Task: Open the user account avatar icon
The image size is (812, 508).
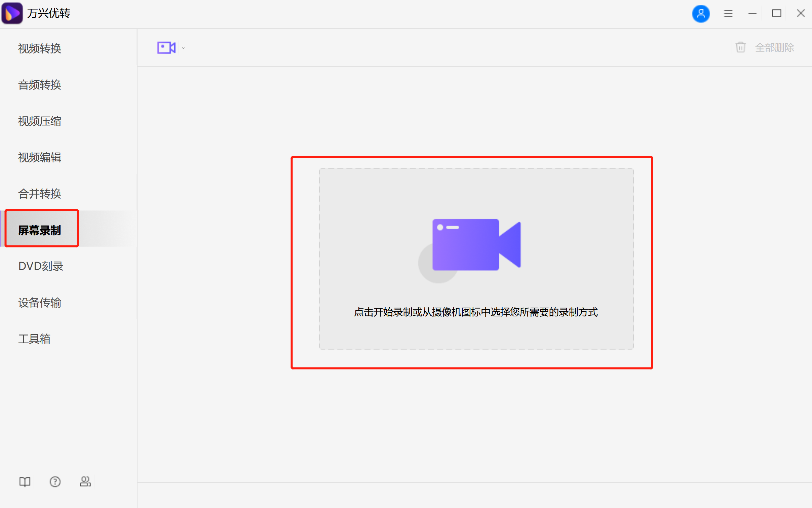Action: pyautogui.click(x=701, y=13)
